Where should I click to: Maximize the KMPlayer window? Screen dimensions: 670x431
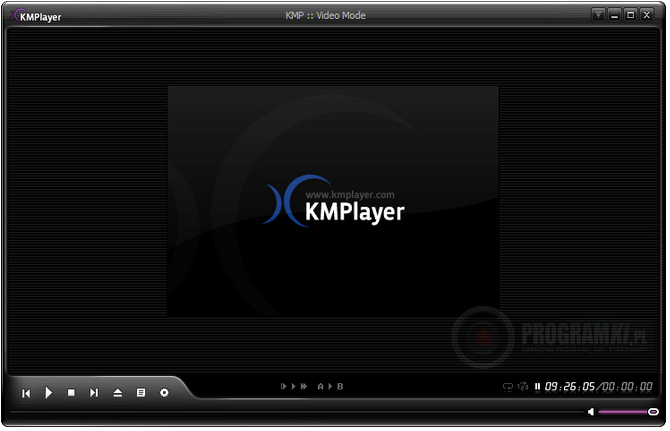(x=631, y=15)
